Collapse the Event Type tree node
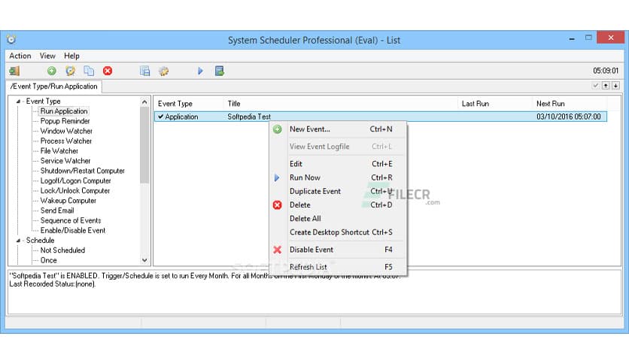The height and width of the screenshot is (364, 629). tap(18, 102)
